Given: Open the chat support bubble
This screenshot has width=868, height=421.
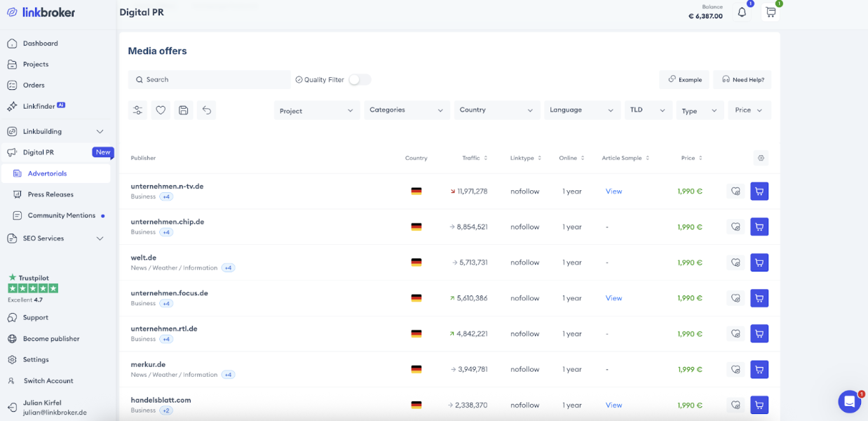Looking at the screenshot, I should [x=849, y=401].
